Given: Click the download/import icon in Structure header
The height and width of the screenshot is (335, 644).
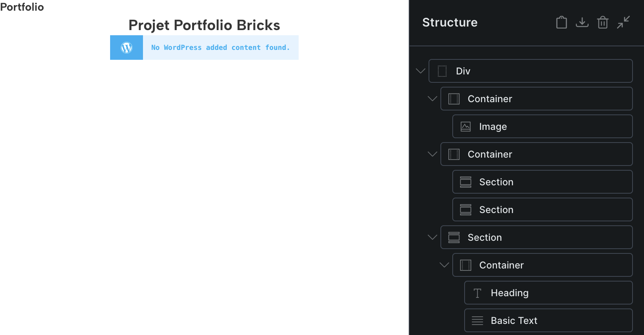Looking at the screenshot, I should [582, 23].
